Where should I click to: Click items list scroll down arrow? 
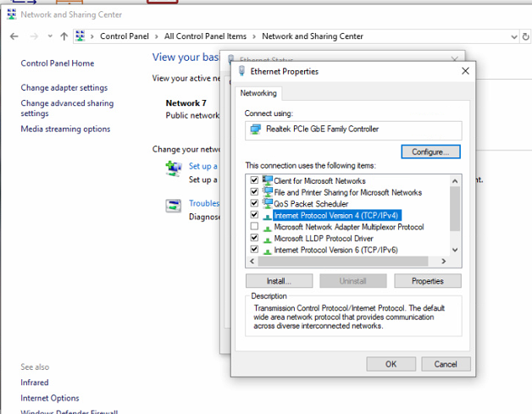pos(455,251)
